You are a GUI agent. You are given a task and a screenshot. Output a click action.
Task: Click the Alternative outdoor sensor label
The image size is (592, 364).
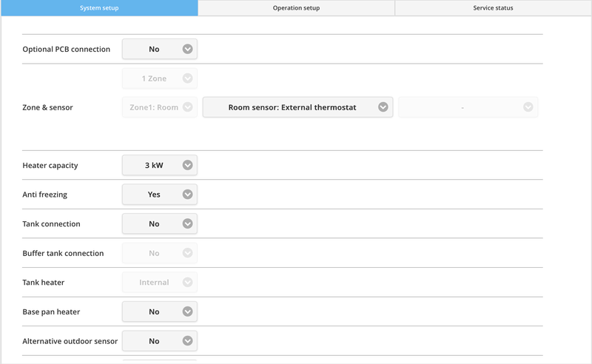[70, 341]
